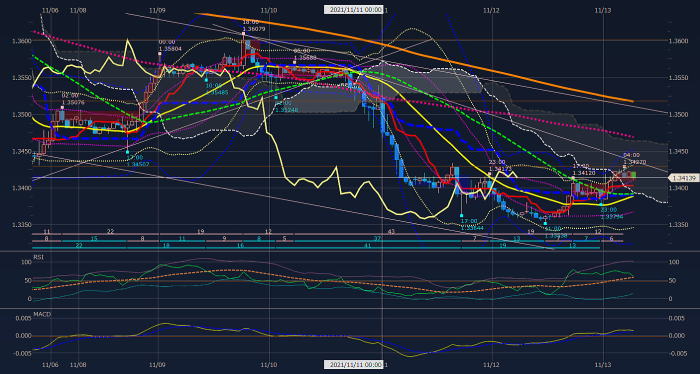Pick the 11/08 date on the bottom time axis
700x374 pixels.
(78, 364)
